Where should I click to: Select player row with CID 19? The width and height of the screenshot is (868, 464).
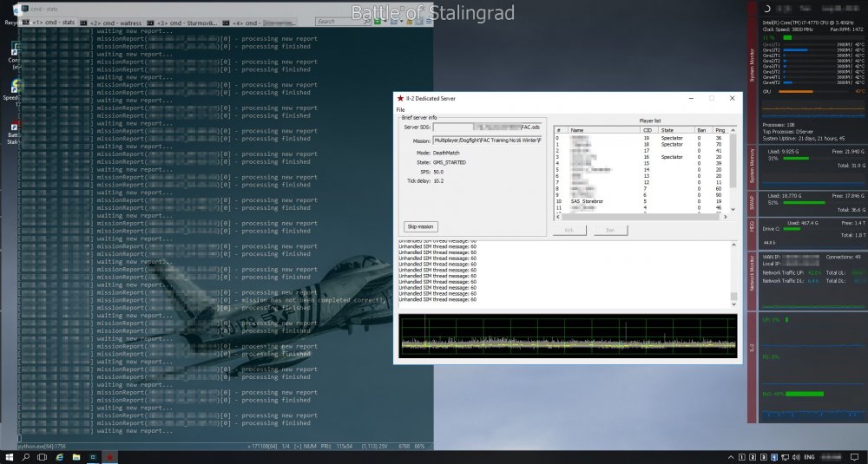[x=642, y=138]
